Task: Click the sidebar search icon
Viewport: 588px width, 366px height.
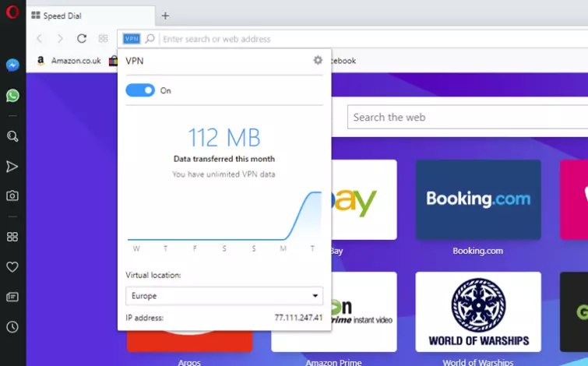Action: (x=12, y=136)
